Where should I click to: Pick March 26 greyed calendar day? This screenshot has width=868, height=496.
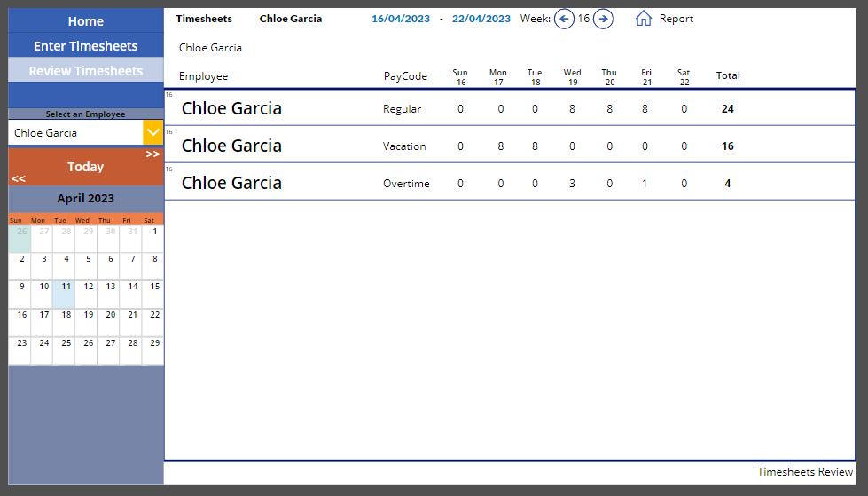tap(20, 239)
